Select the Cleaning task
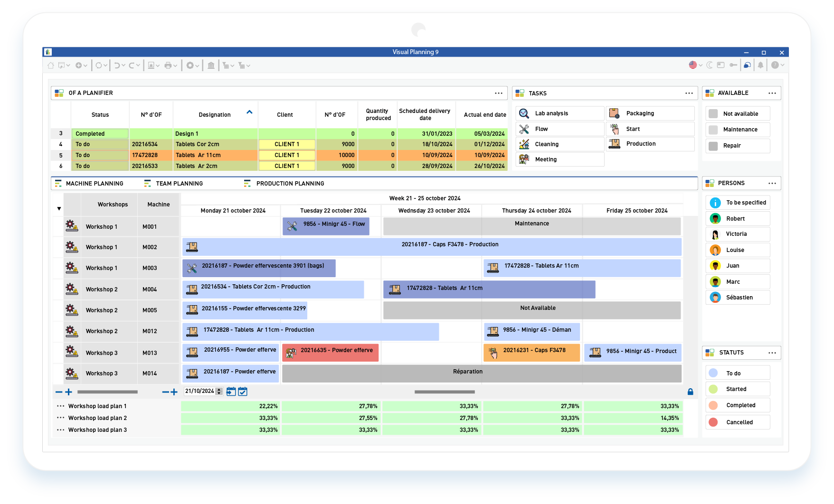 coord(560,144)
